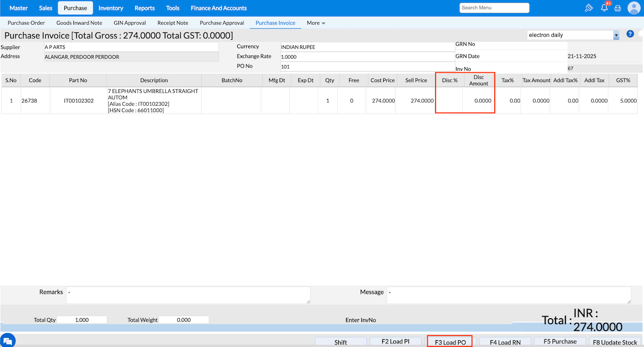Click the Shift button
Image resolution: width=644 pixels, height=347 pixels.
pyautogui.click(x=341, y=342)
